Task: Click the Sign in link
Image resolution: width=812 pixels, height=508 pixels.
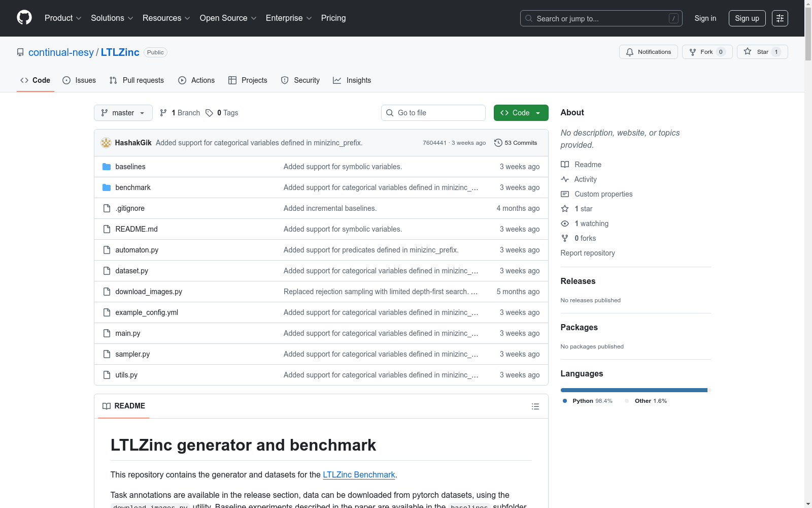Action: click(x=705, y=18)
